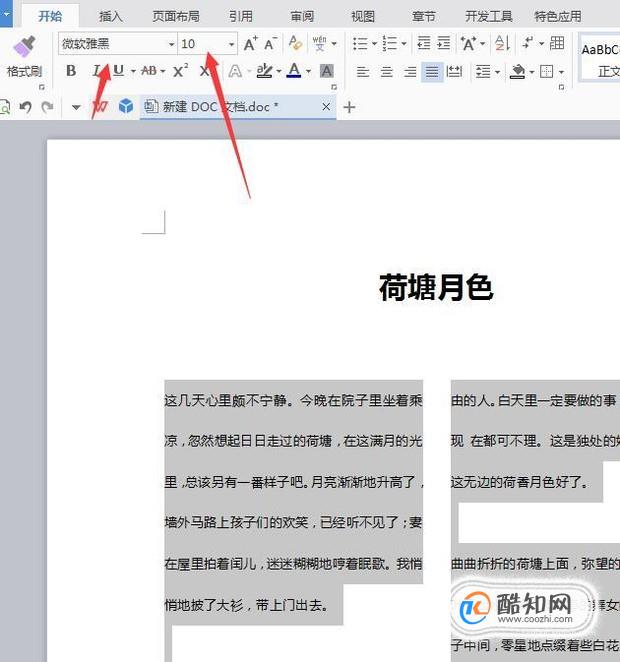
Task: Click the sort A-Z icon
Action: click(502, 43)
